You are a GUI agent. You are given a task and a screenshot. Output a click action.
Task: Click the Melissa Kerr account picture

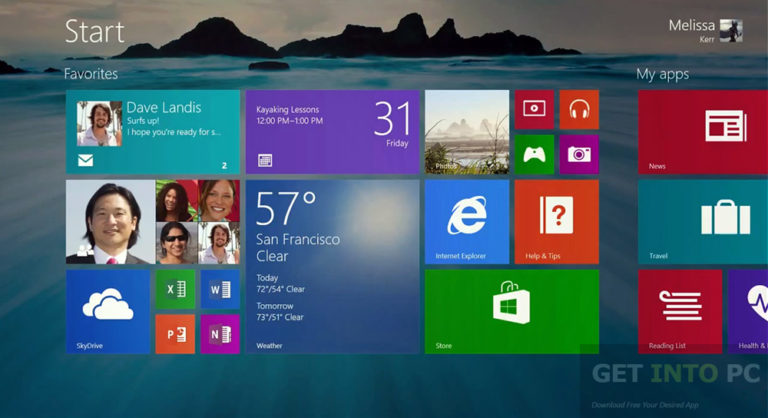(731, 30)
